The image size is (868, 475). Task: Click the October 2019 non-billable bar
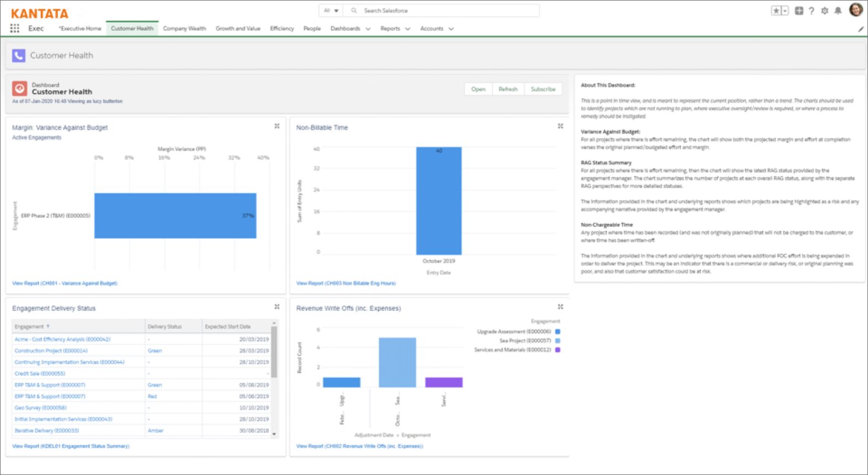coord(439,201)
